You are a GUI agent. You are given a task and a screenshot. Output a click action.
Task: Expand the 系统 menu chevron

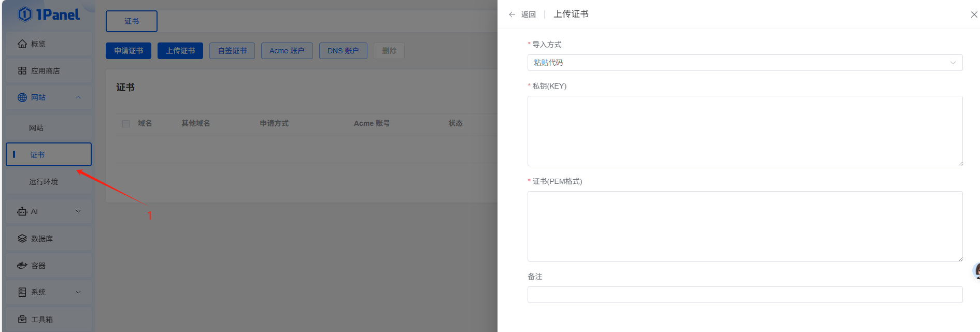coord(78,293)
